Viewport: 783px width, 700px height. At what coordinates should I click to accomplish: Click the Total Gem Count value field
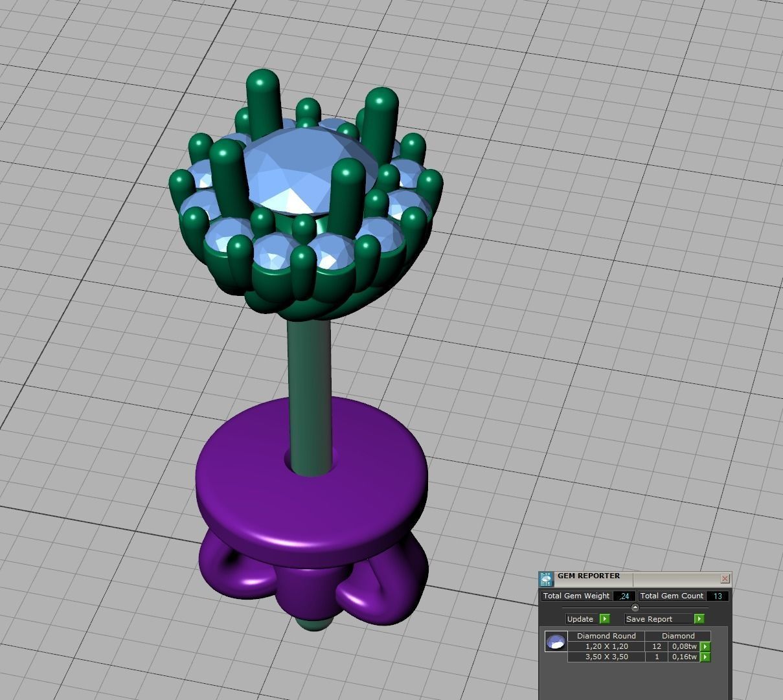(x=718, y=596)
